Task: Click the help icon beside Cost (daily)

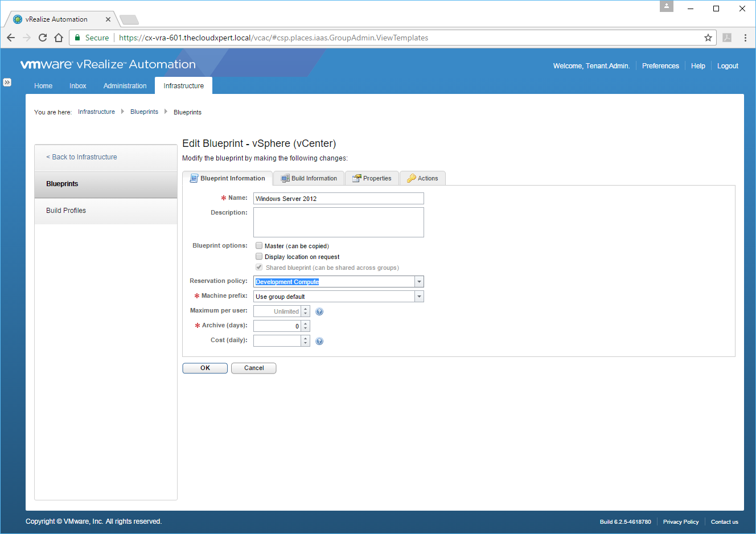Action: pyautogui.click(x=319, y=341)
